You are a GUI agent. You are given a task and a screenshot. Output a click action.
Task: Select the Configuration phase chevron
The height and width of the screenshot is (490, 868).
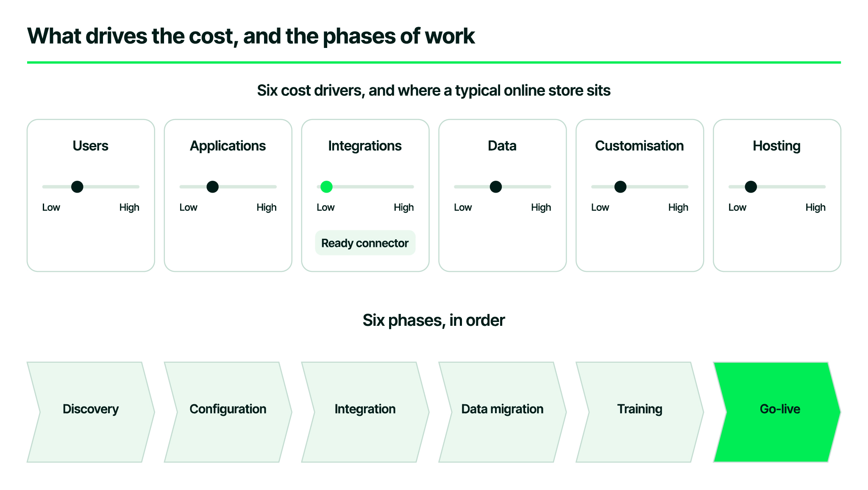click(228, 412)
